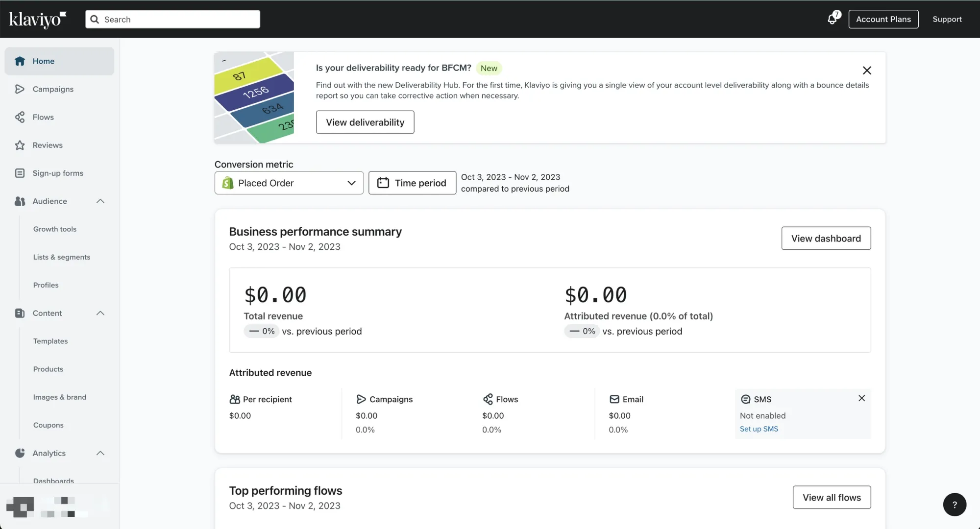Click View dashboard button
The width and height of the screenshot is (980, 529).
pos(826,238)
